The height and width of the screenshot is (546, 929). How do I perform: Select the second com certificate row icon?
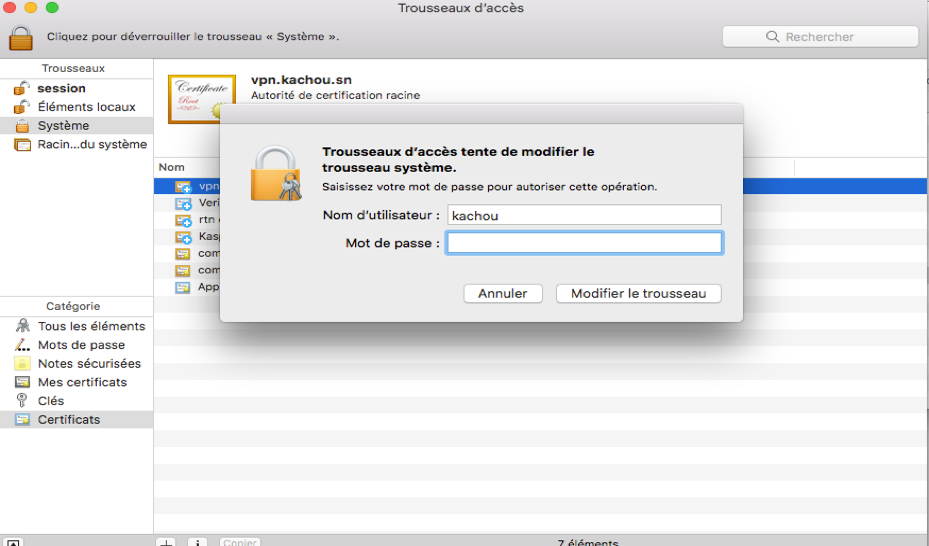coord(182,270)
